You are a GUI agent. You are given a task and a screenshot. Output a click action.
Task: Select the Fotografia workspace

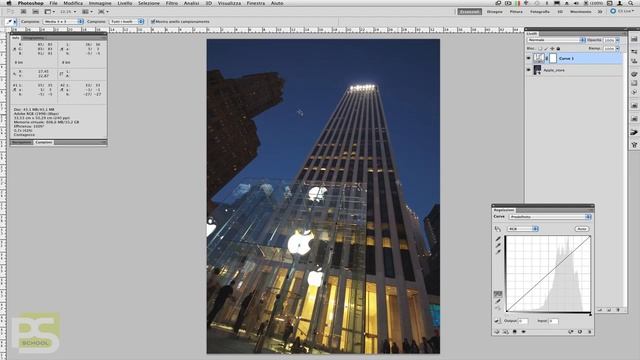[540, 11]
